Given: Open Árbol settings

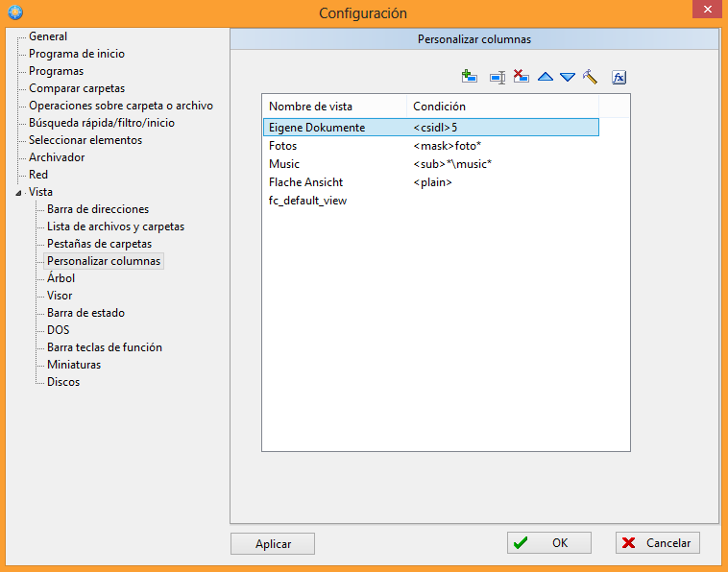Looking at the screenshot, I should [61, 278].
